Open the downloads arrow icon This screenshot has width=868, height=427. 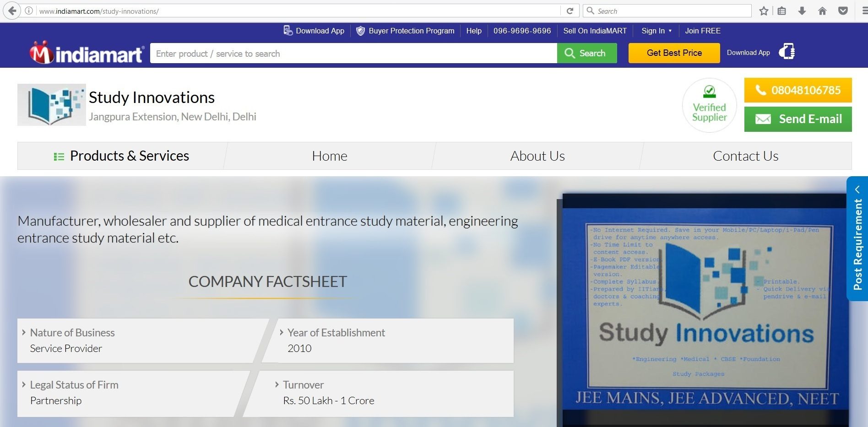pos(802,11)
